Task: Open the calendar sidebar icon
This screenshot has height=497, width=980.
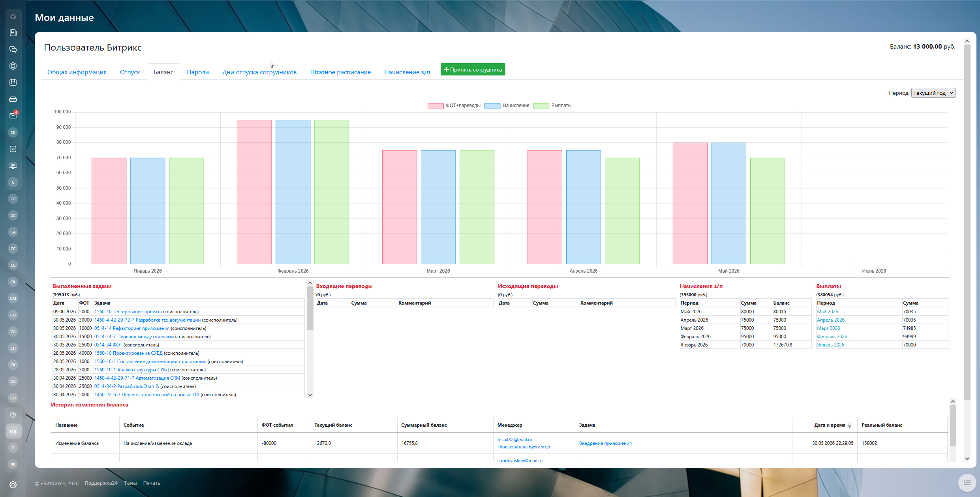Action: (x=13, y=83)
